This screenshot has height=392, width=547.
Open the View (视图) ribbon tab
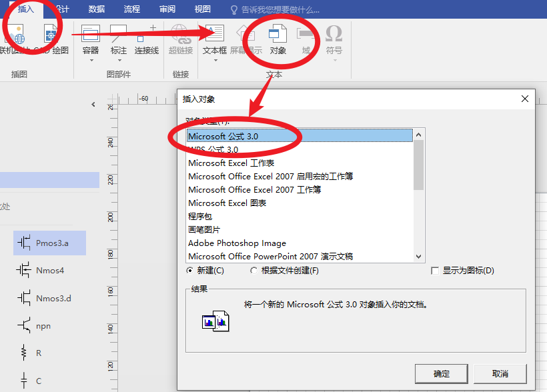pyautogui.click(x=202, y=9)
